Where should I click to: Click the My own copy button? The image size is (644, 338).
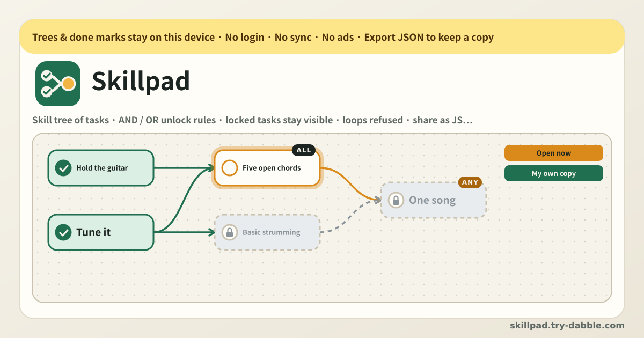(x=553, y=173)
